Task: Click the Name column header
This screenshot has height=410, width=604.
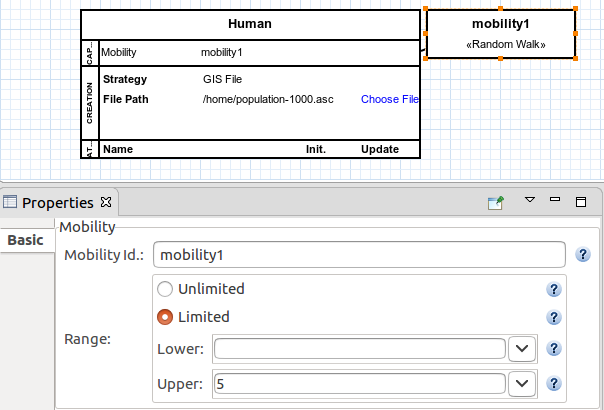Action: 118,149
